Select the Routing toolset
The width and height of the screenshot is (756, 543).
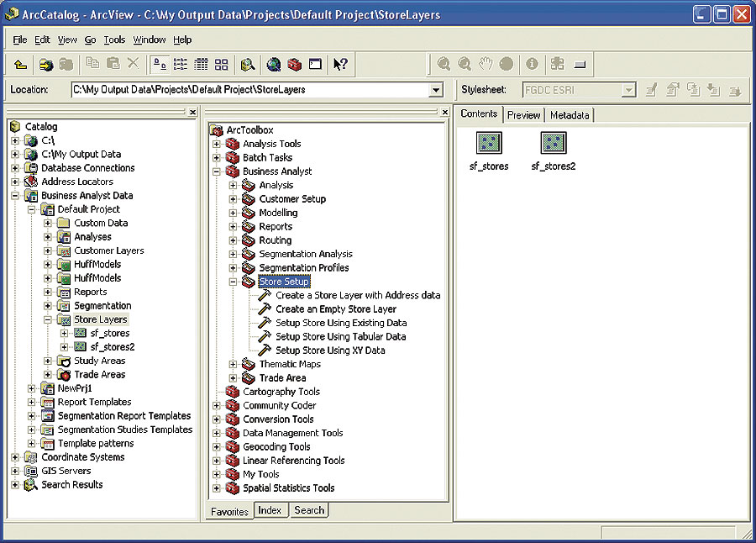276,240
